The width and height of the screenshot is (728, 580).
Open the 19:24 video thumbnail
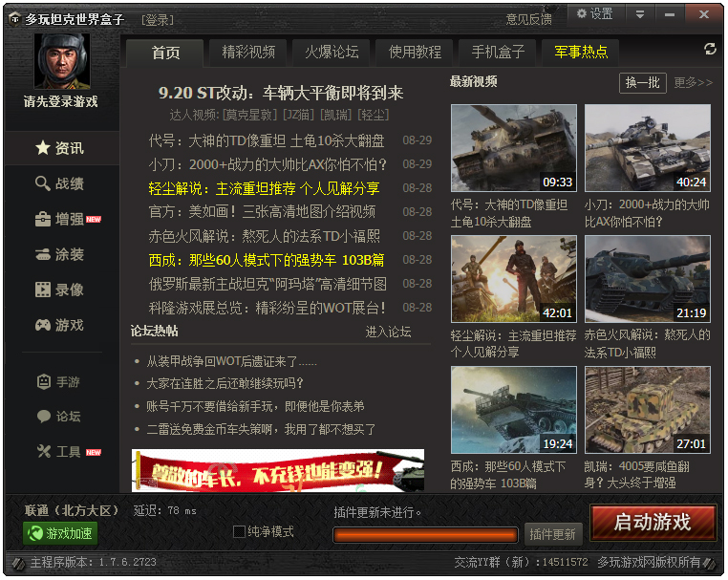click(x=513, y=410)
